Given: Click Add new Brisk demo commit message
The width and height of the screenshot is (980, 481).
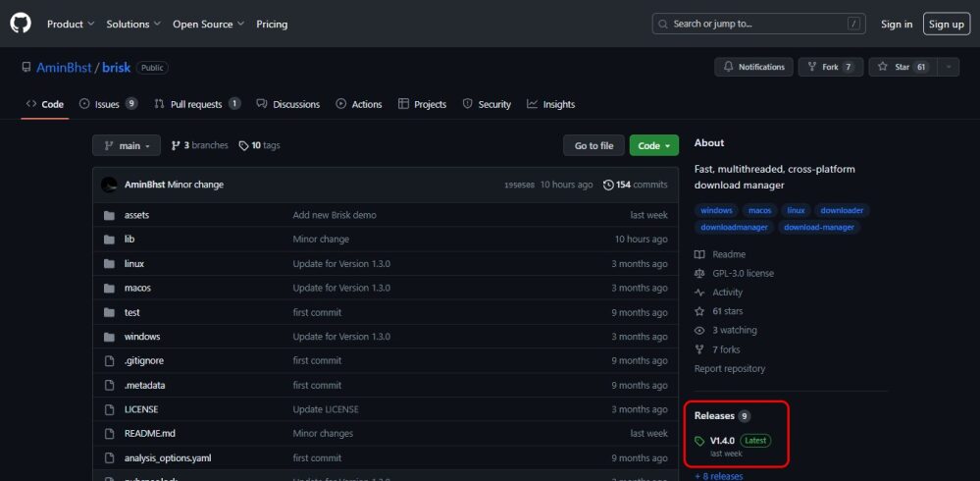Looking at the screenshot, I should pyautogui.click(x=335, y=215).
